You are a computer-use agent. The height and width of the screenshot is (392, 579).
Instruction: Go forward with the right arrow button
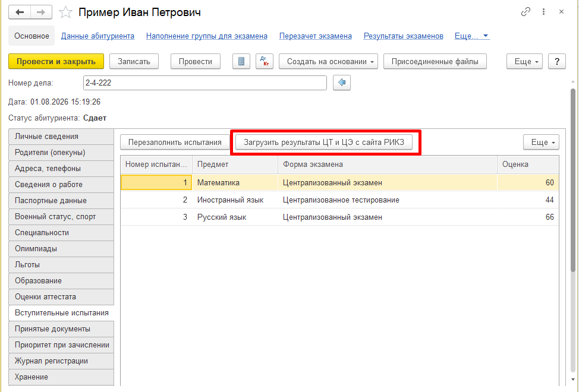coord(41,12)
